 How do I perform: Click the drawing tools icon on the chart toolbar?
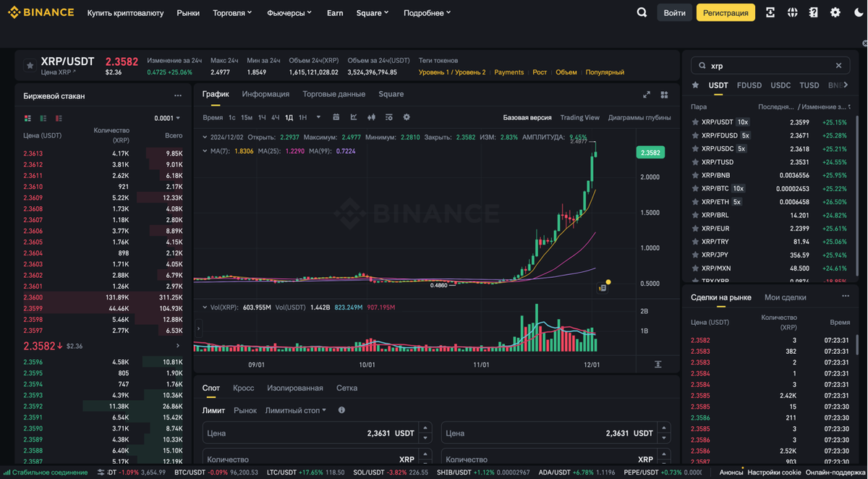(x=354, y=117)
